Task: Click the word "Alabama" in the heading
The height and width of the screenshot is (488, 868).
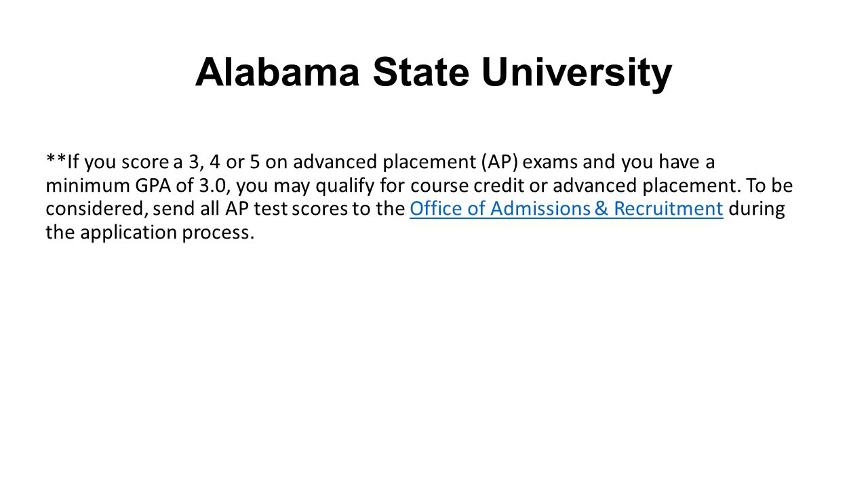Action: click(x=277, y=73)
